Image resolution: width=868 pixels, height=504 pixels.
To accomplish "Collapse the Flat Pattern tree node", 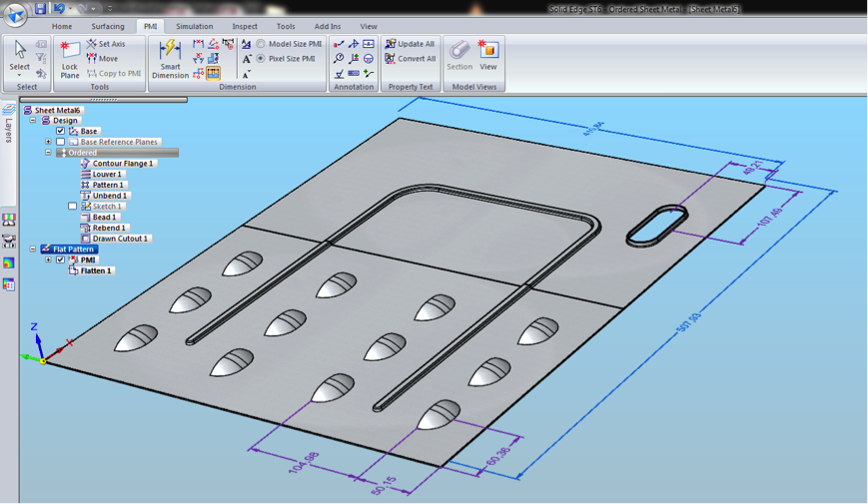I will point(33,249).
